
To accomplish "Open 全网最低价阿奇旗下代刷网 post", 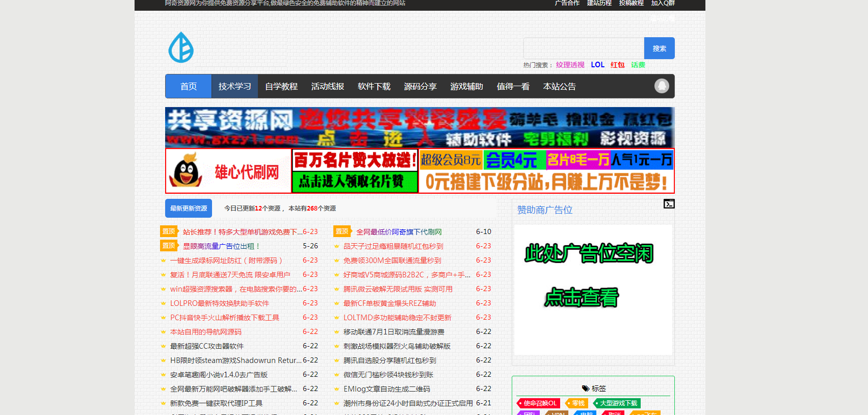I will 399,231.
